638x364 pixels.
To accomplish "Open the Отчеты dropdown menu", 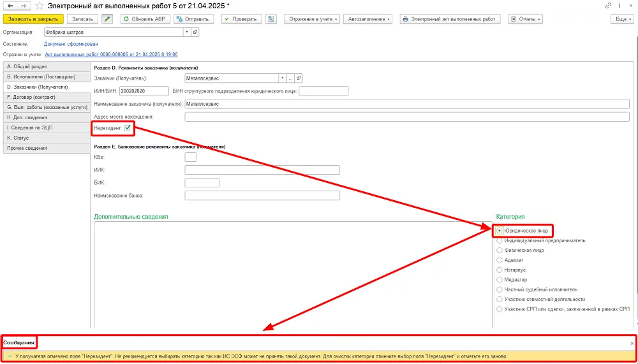I will tap(525, 18).
